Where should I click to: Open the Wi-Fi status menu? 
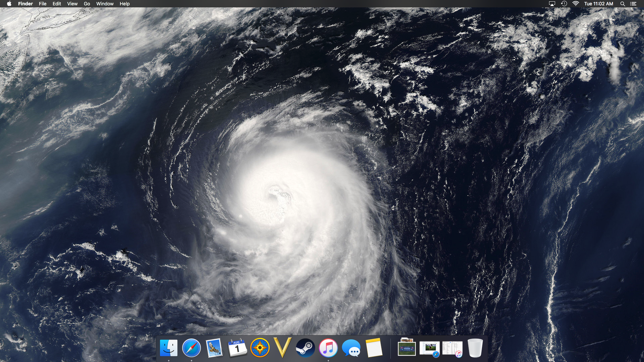point(576,4)
